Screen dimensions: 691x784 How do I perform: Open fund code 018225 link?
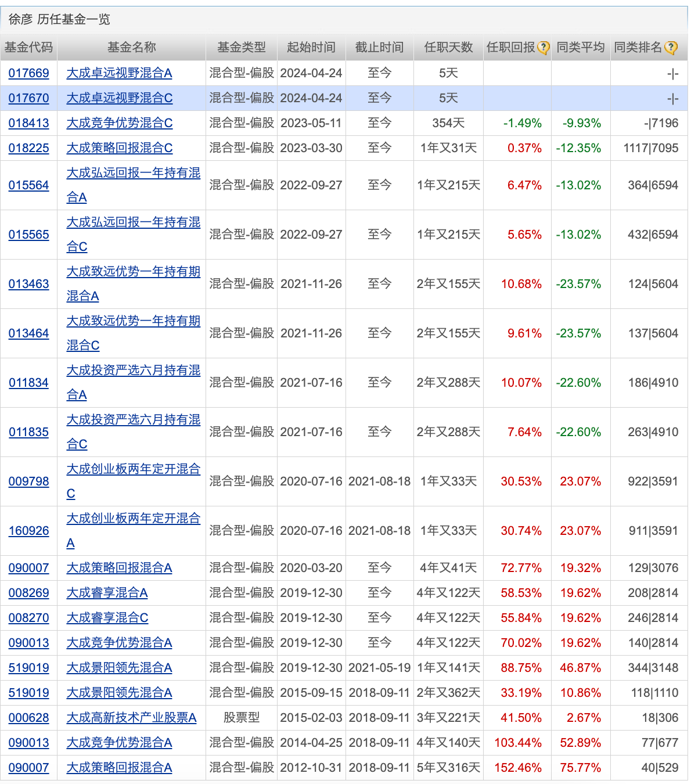coord(29,148)
